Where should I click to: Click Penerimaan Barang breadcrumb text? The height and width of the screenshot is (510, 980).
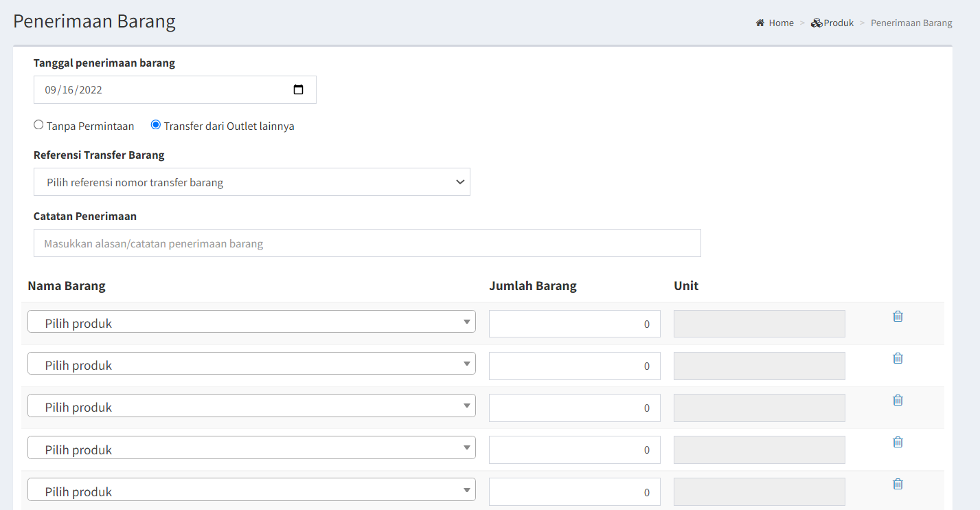[x=911, y=23]
